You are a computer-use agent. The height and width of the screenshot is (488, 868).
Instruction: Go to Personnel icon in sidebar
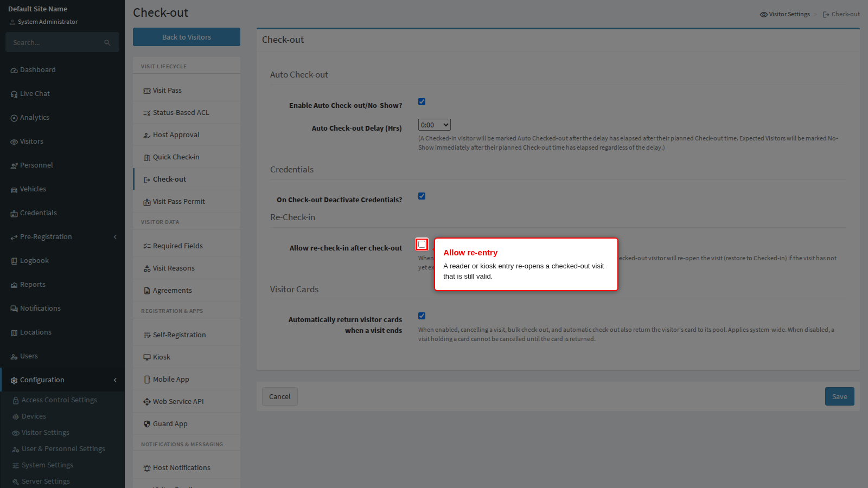pos(14,166)
